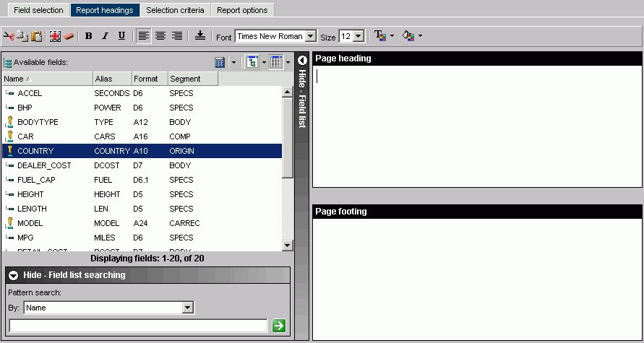
Task: Toggle underline formatting
Action: point(121,36)
